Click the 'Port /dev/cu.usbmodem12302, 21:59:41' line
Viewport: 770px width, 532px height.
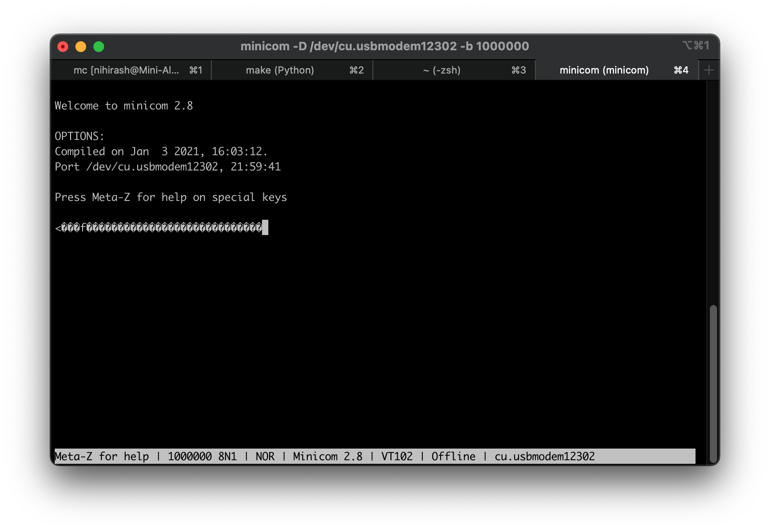(x=168, y=167)
